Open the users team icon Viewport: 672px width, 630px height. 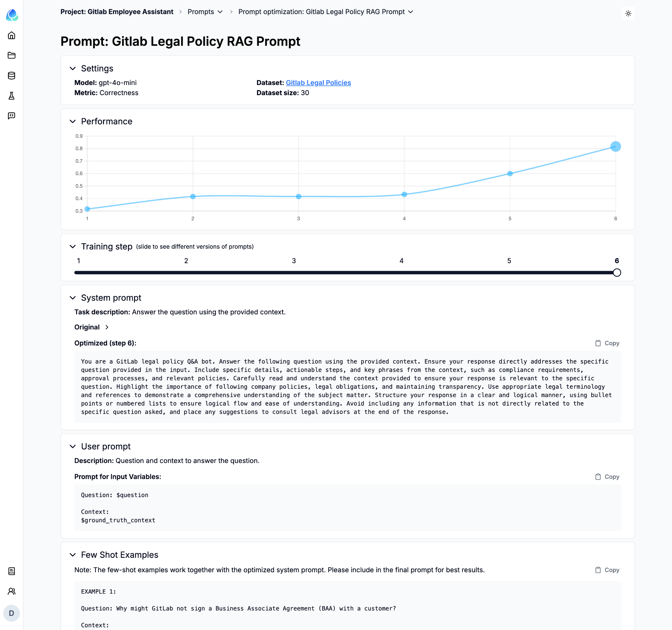click(11, 591)
